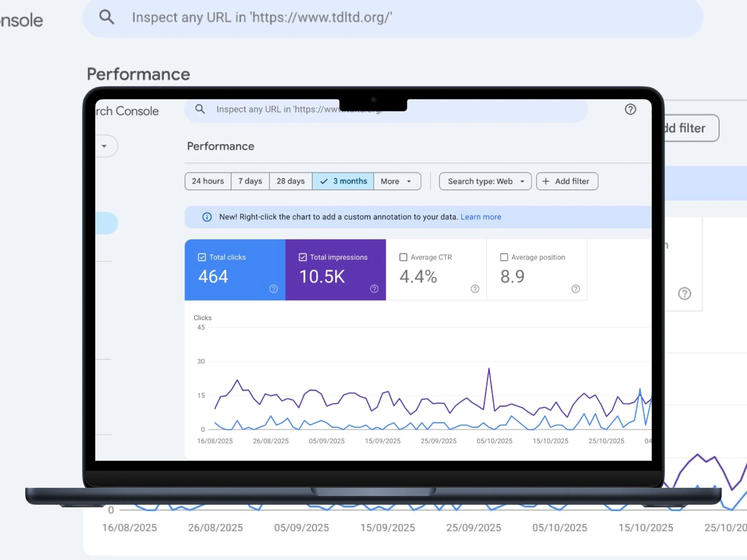Click the 8.9 average position value

(512, 276)
